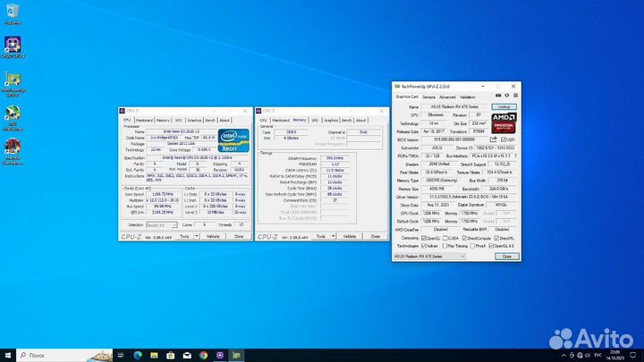Expand Tools dropdown arrow in right CPU-Z
644x362 pixels.
(333, 236)
